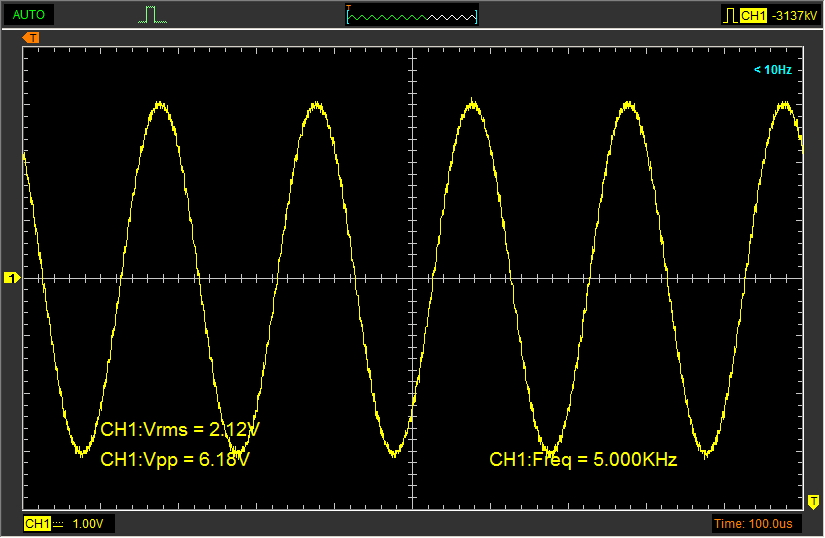Click the waveform memory overview bar
This screenshot has height=538, width=825.
click(x=412, y=17)
